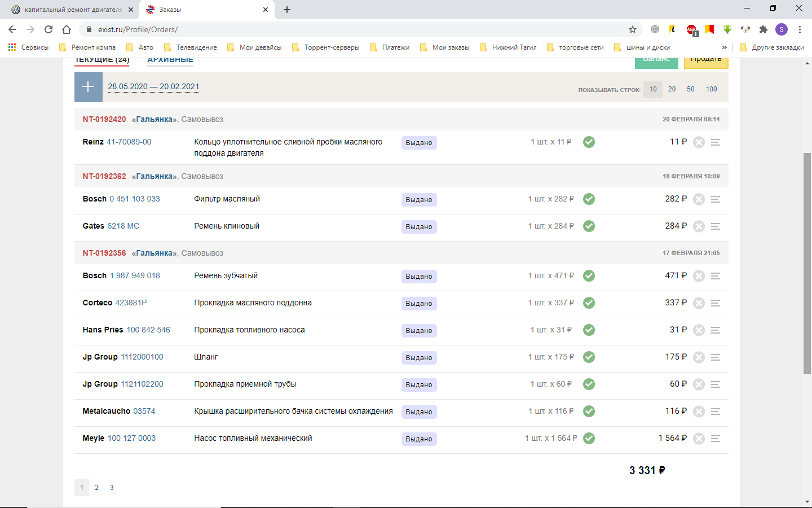This screenshot has width=812, height=508.
Task: Open the Платежи bookmark folder
Action: point(390,47)
